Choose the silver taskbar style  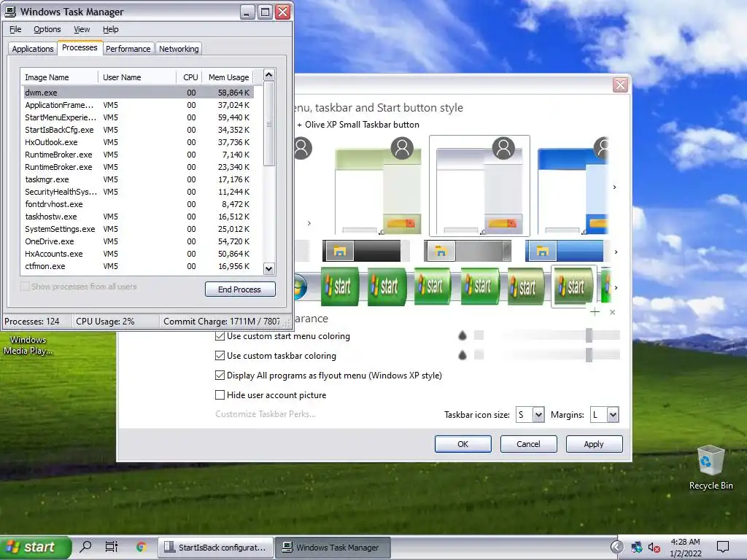(468, 251)
